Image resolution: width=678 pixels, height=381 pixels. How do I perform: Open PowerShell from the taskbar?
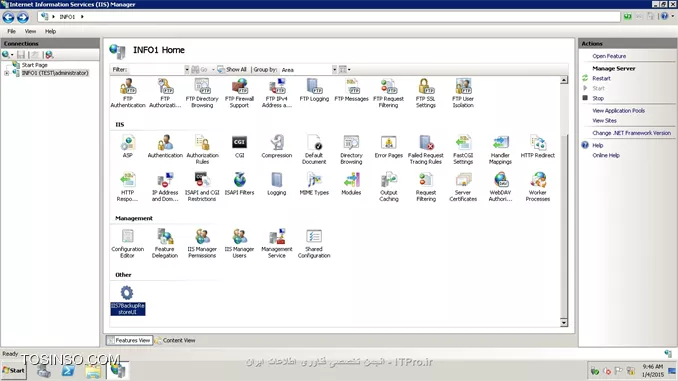click(68, 371)
